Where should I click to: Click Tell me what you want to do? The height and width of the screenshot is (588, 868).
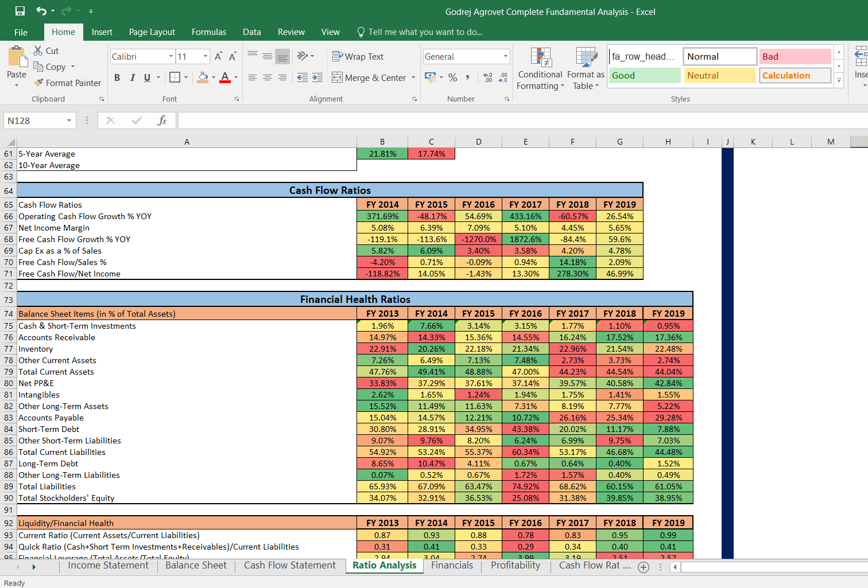pyautogui.click(x=420, y=32)
